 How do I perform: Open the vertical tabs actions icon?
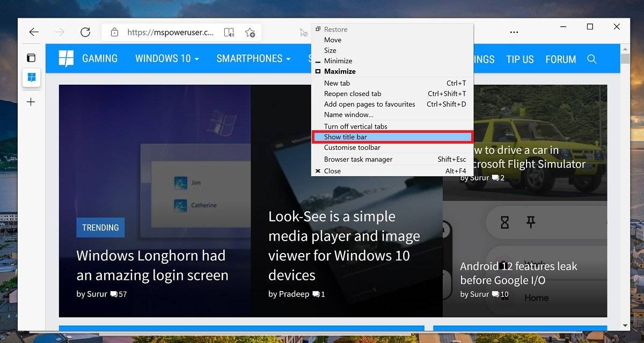click(x=31, y=58)
